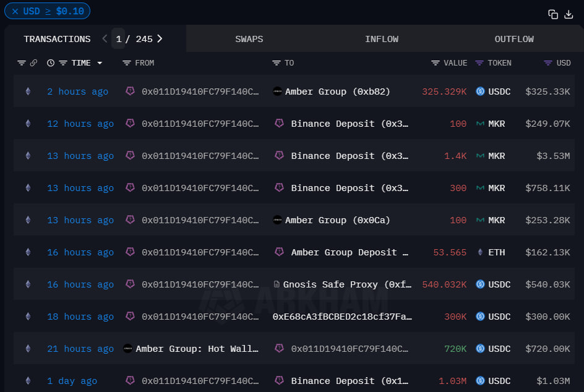Click the $300.00K USD amount

(x=547, y=317)
